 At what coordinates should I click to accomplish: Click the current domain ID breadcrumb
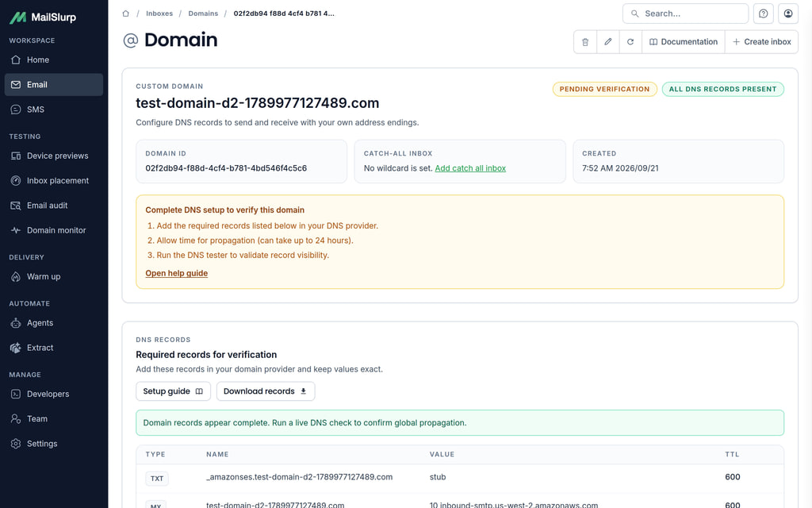pyautogui.click(x=284, y=13)
